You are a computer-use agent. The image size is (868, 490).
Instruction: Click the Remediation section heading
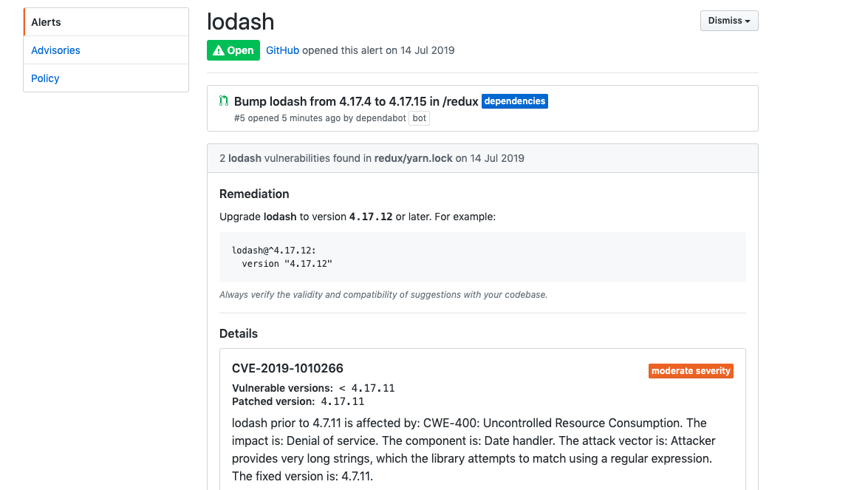pyautogui.click(x=254, y=194)
